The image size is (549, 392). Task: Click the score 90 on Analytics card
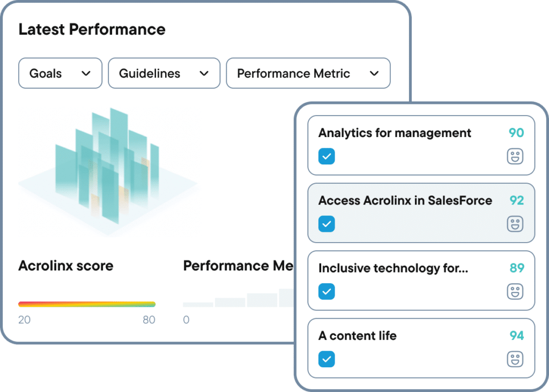pos(516,133)
